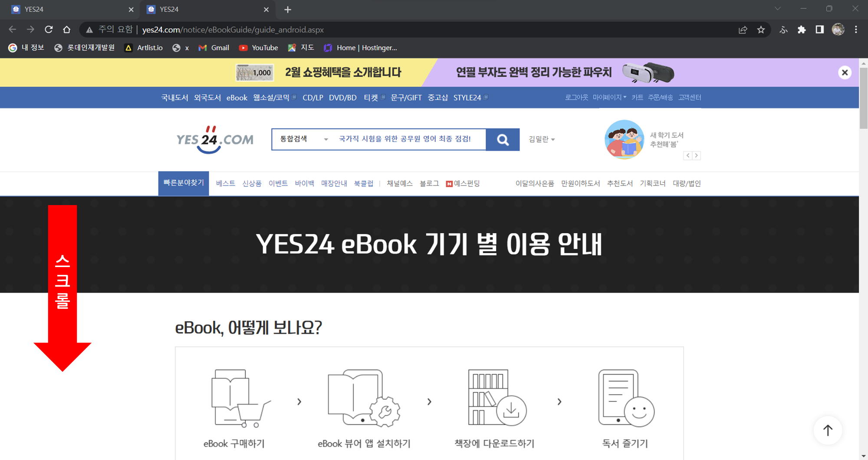The height and width of the screenshot is (460, 868).
Task: Go to the 이벤트 page
Action: pyautogui.click(x=278, y=183)
